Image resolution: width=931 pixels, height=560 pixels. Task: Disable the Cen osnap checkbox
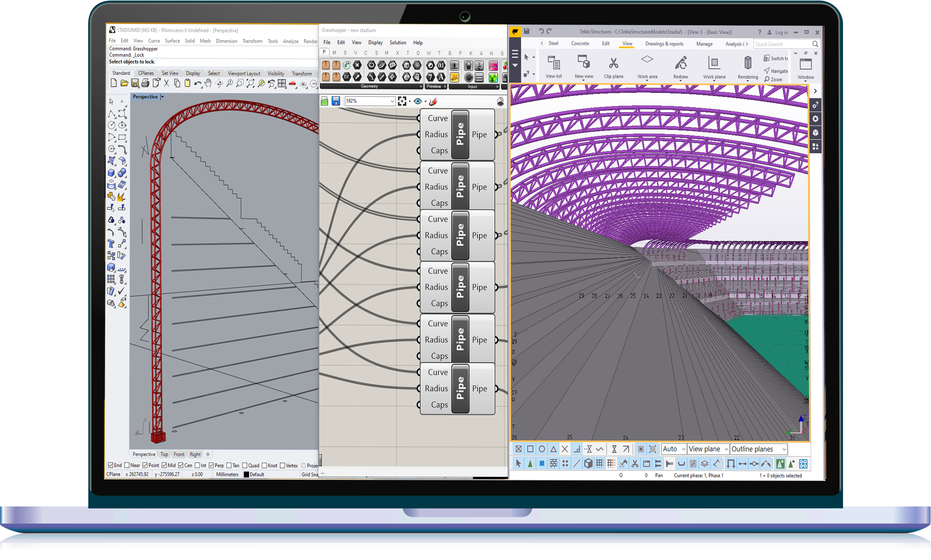181,465
